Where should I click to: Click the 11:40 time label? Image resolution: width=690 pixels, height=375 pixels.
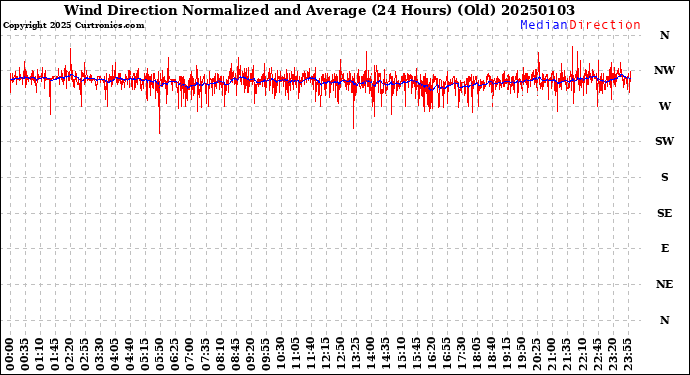click(311, 354)
